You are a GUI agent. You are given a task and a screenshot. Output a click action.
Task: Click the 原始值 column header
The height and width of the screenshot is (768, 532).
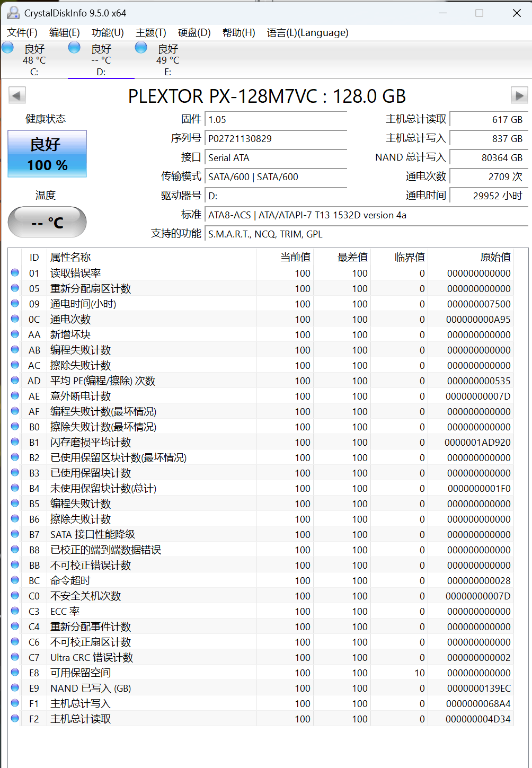[471, 257]
